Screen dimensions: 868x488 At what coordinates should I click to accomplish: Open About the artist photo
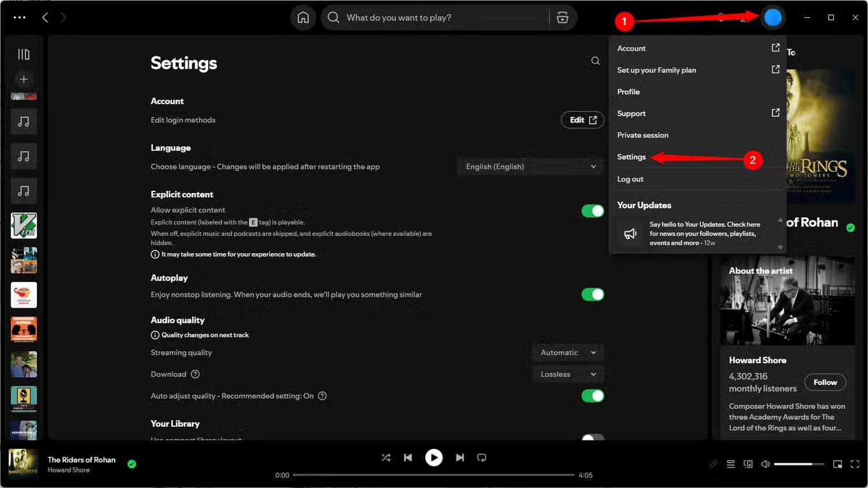(788, 301)
